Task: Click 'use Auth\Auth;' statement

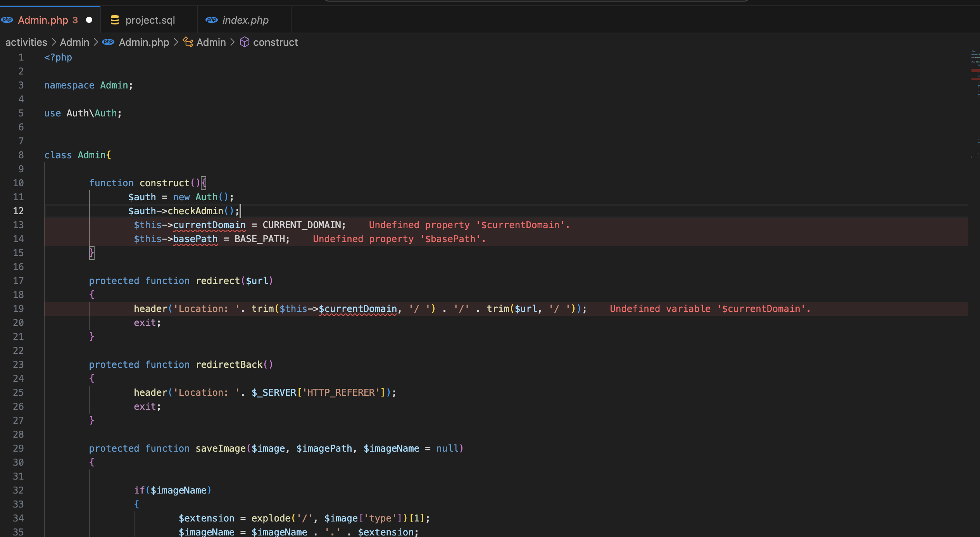Action: 83,113
